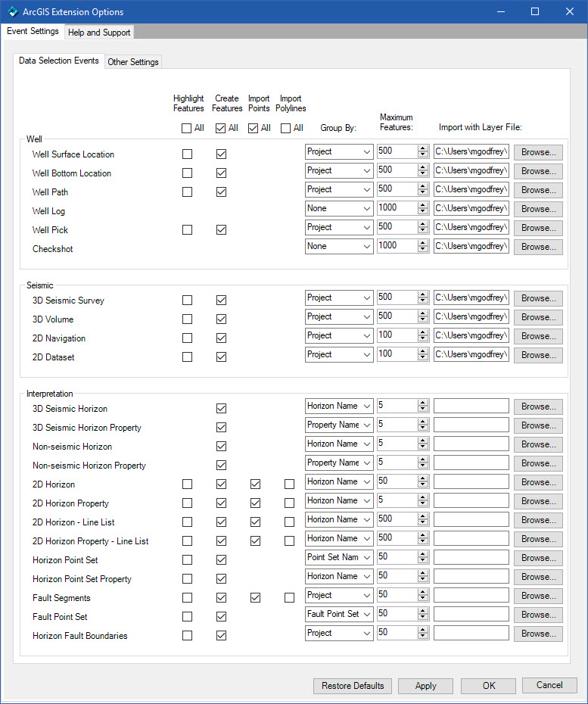588x704 pixels.
Task: Enable Import Polylines for 2D Horizon
Action: click(x=289, y=484)
